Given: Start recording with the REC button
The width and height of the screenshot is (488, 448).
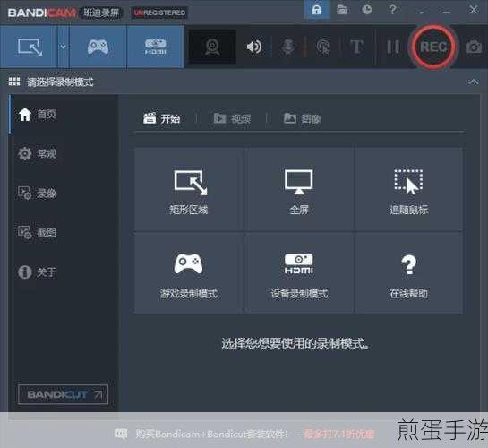Looking at the screenshot, I should click(434, 47).
